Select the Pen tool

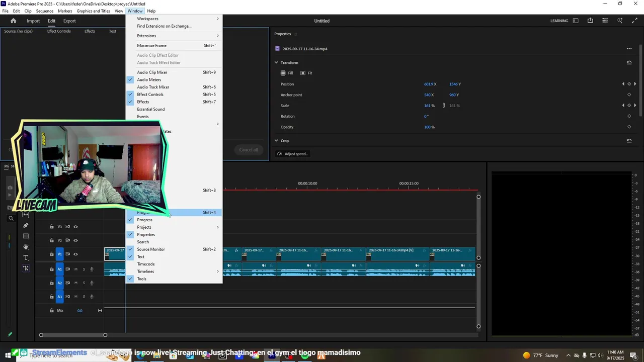(26, 225)
